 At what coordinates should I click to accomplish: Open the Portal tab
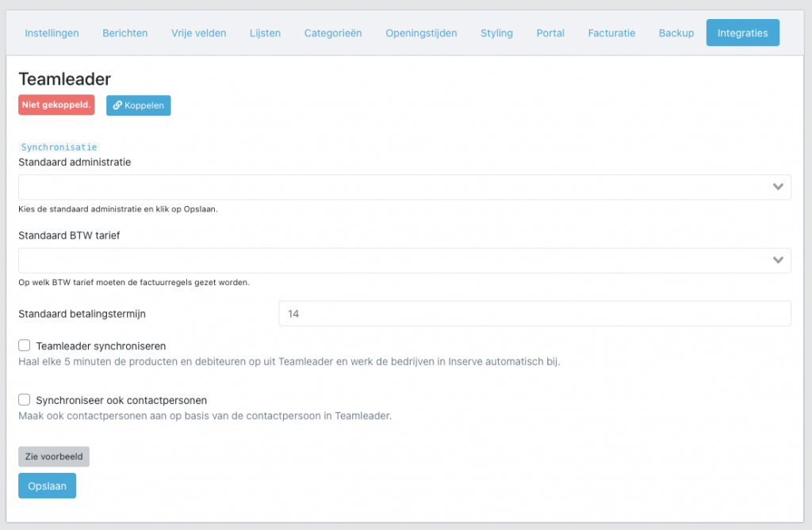[x=550, y=33]
